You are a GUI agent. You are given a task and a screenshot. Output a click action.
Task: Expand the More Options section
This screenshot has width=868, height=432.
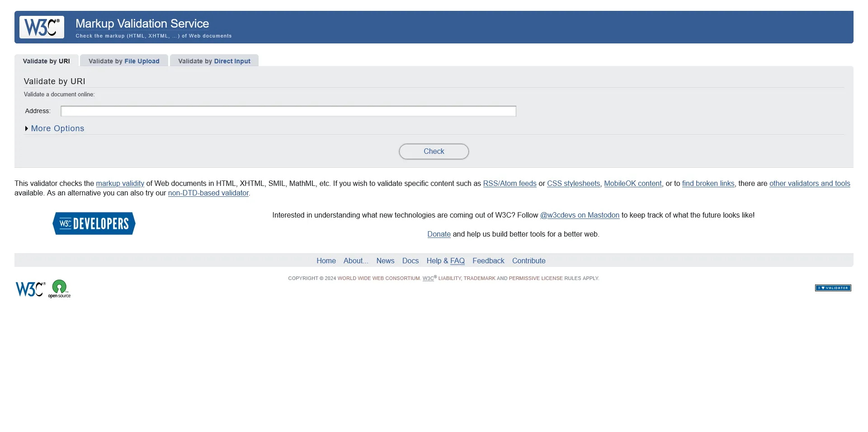pos(57,128)
